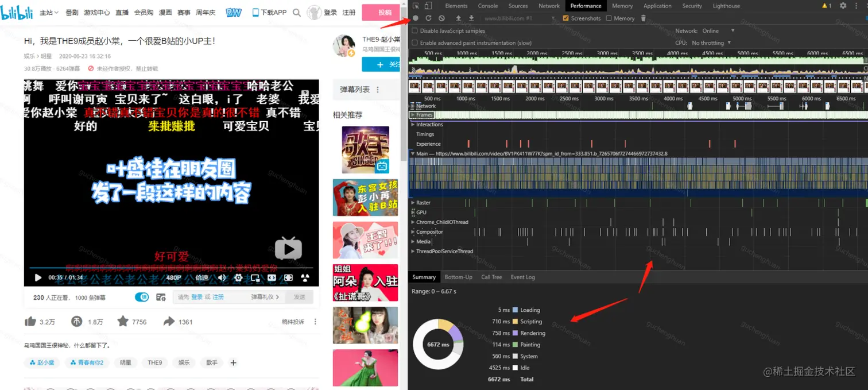Image resolution: width=868 pixels, height=390 pixels.
Task: Click the BW event icon
Action: point(234,12)
